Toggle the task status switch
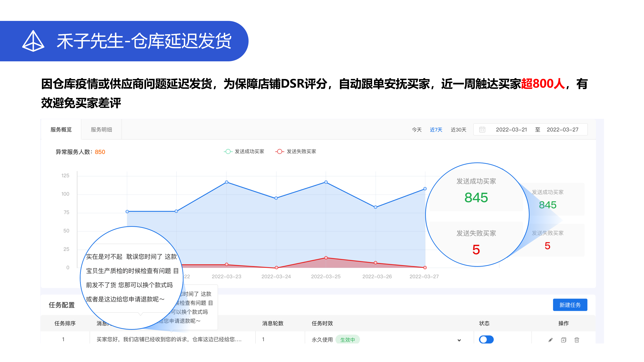 click(486, 339)
